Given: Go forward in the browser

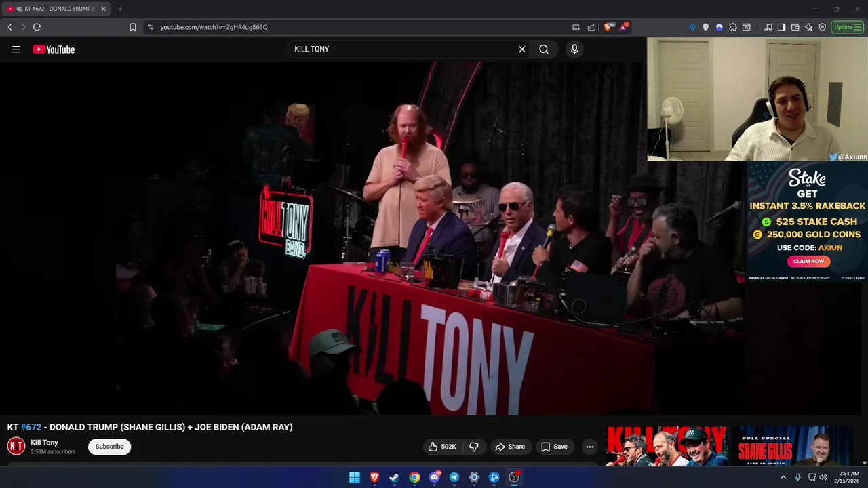Looking at the screenshot, I should [x=23, y=27].
